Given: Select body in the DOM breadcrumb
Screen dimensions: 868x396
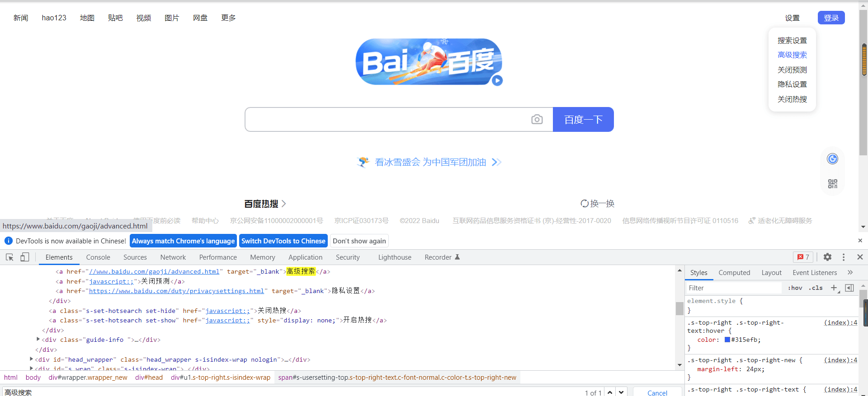Looking at the screenshot, I should [33, 377].
